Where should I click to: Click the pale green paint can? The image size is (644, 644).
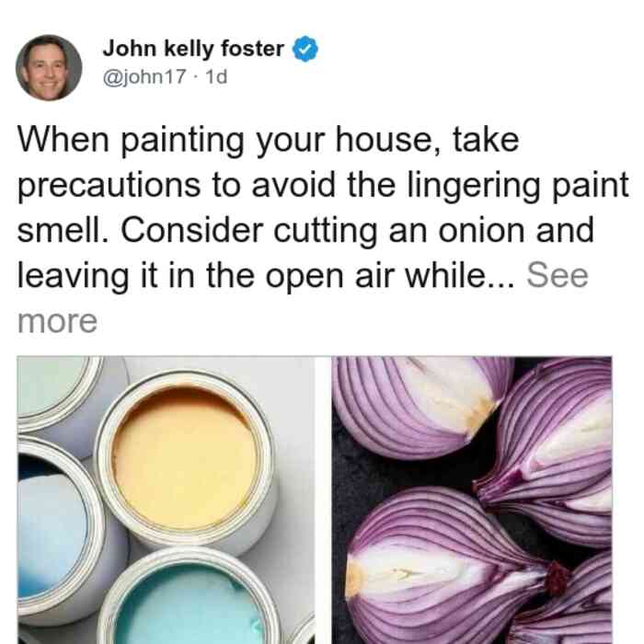point(55,392)
